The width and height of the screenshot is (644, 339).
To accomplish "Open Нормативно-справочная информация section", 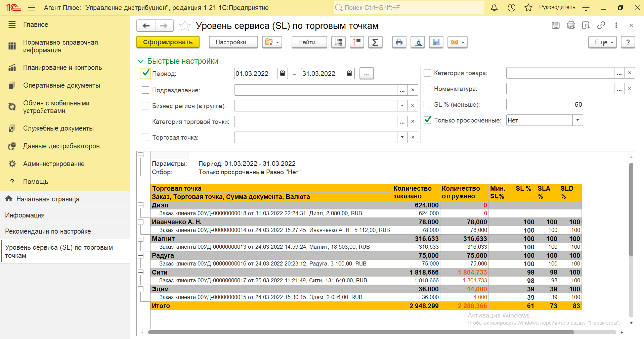I will (65, 46).
